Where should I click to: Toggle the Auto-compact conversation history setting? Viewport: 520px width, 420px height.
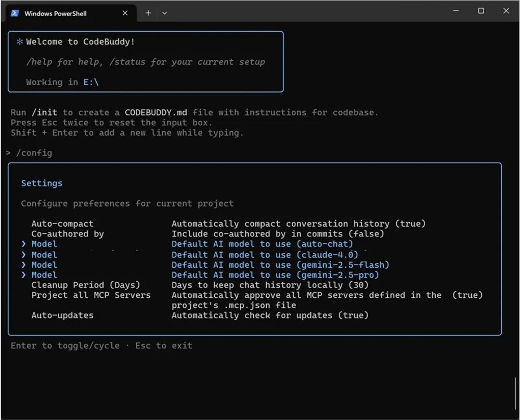62,224
